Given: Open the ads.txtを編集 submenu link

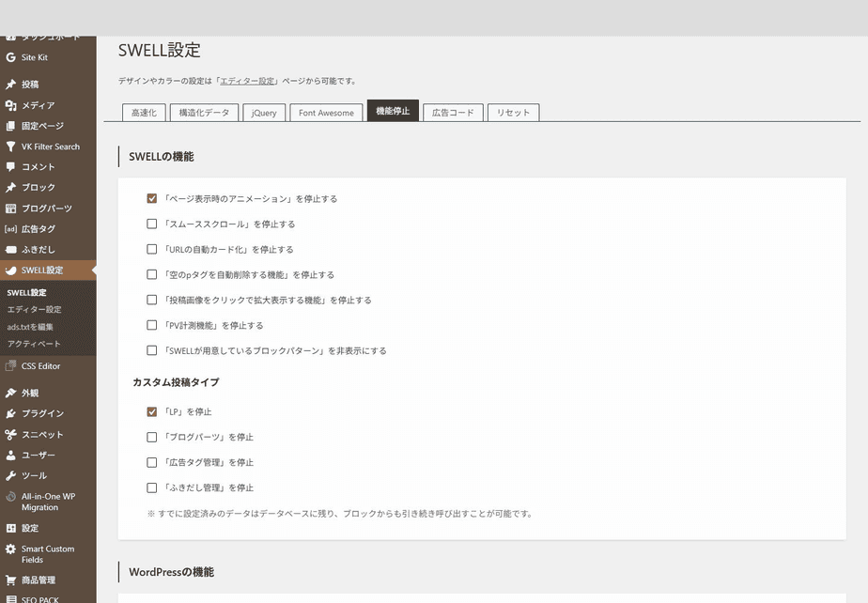Looking at the screenshot, I should pyautogui.click(x=30, y=327).
